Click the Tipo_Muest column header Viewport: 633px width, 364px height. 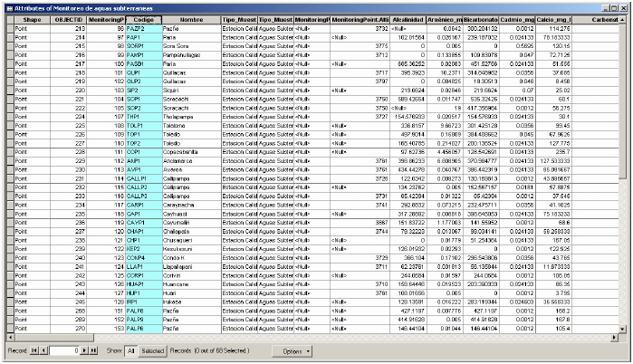point(239,18)
